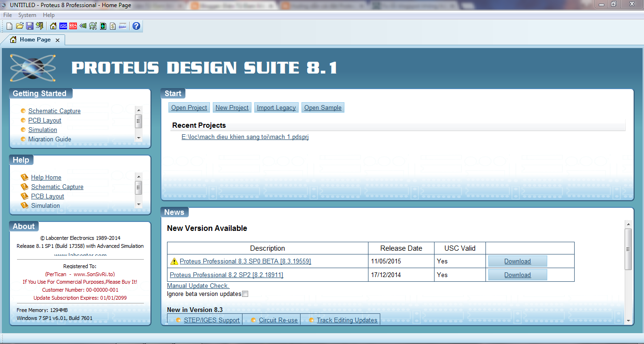Click help book icon beside Help Simulation
The height and width of the screenshot is (344, 644).
point(25,205)
